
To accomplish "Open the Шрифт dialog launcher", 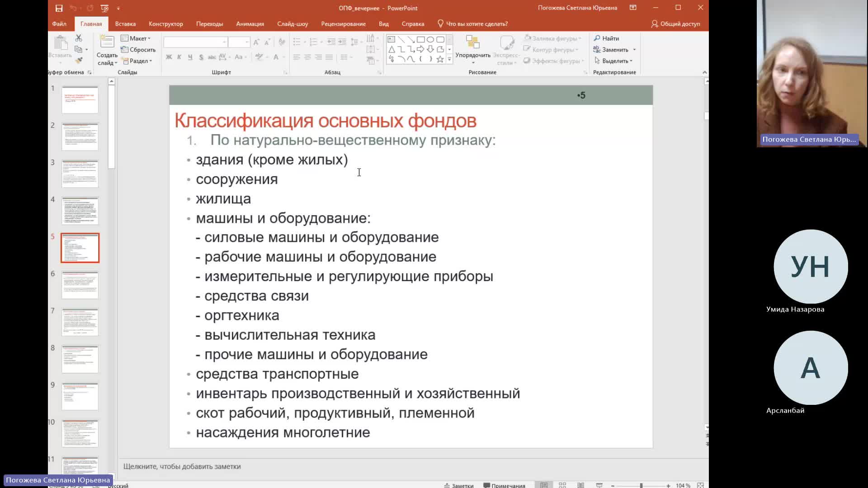I will click(x=285, y=72).
